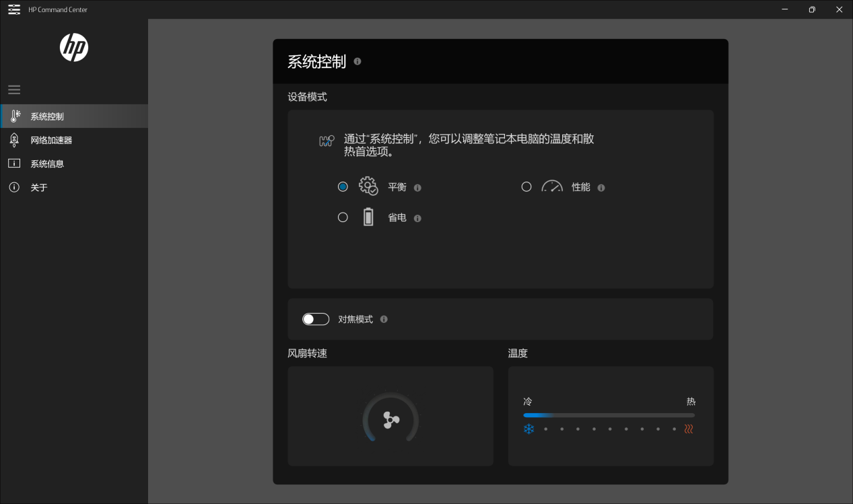Open the 关于 section in the sidebar
Screen dimensions: 853x504
coord(14,187)
